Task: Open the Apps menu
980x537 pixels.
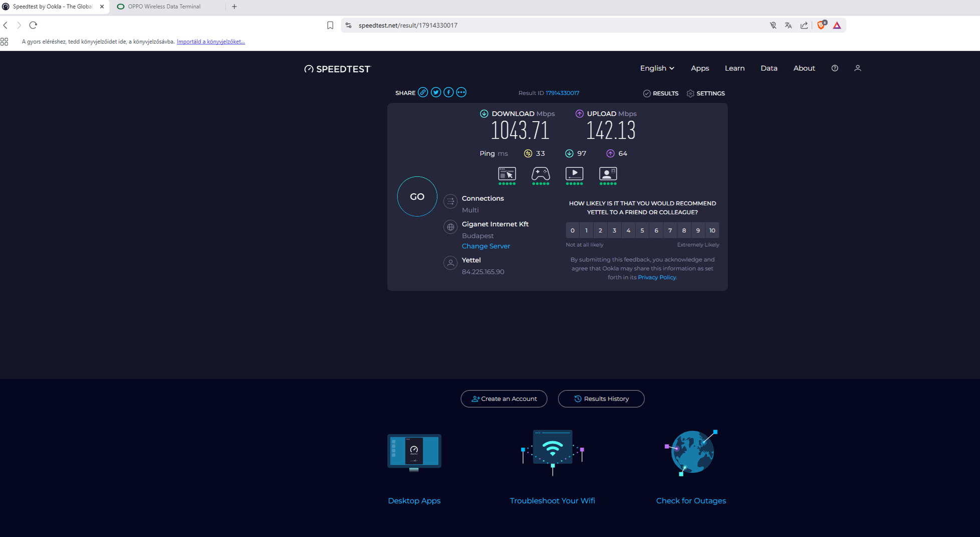Action: point(700,68)
